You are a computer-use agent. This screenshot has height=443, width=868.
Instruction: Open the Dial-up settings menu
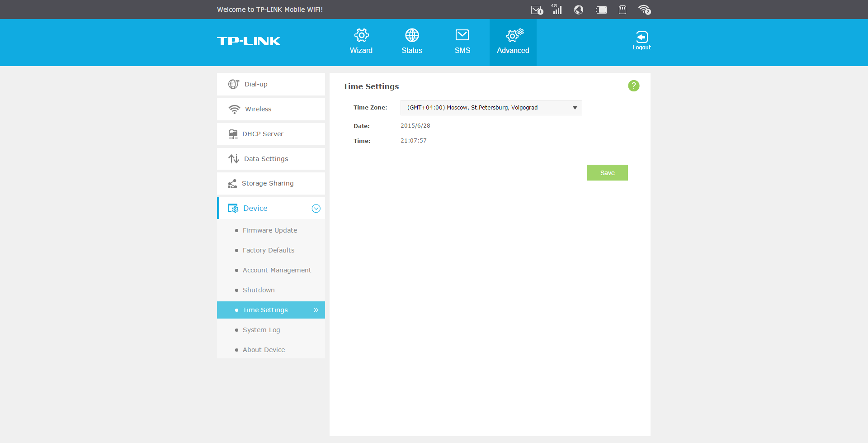coord(271,84)
